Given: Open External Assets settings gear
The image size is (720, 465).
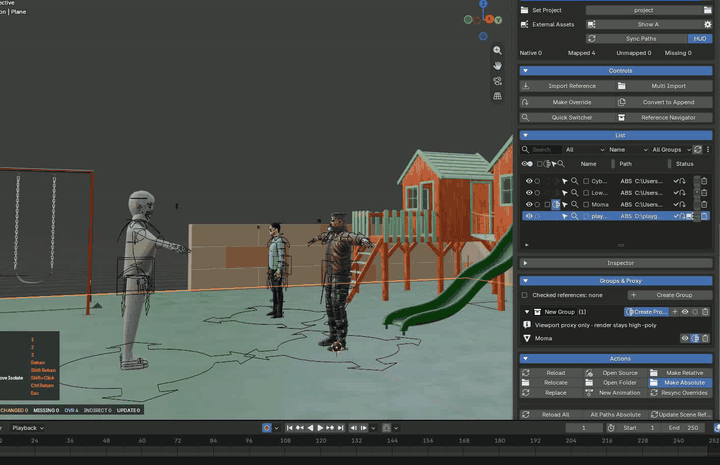Looking at the screenshot, I should (708, 24).
